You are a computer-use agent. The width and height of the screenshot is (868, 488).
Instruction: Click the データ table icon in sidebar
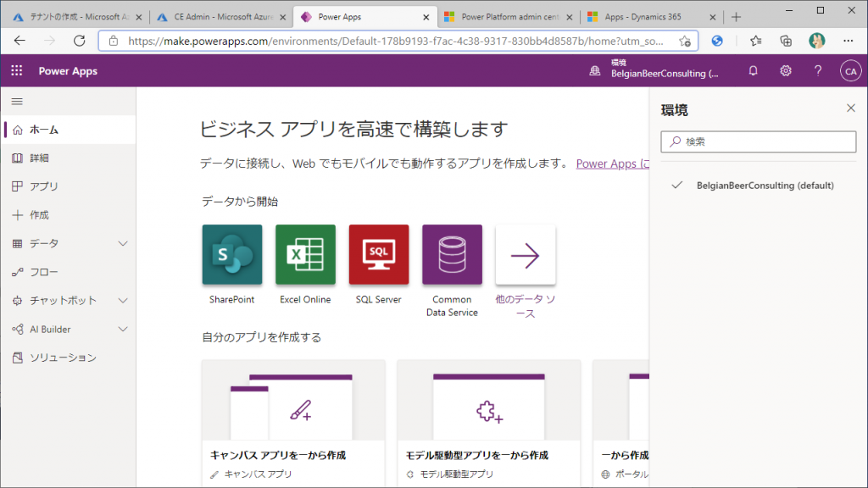[x=18, y=243]
